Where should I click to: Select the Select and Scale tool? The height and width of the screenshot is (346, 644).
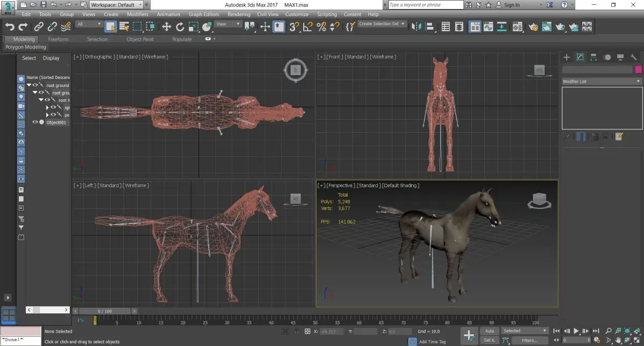pyautogui.click(x=193, y=26)
